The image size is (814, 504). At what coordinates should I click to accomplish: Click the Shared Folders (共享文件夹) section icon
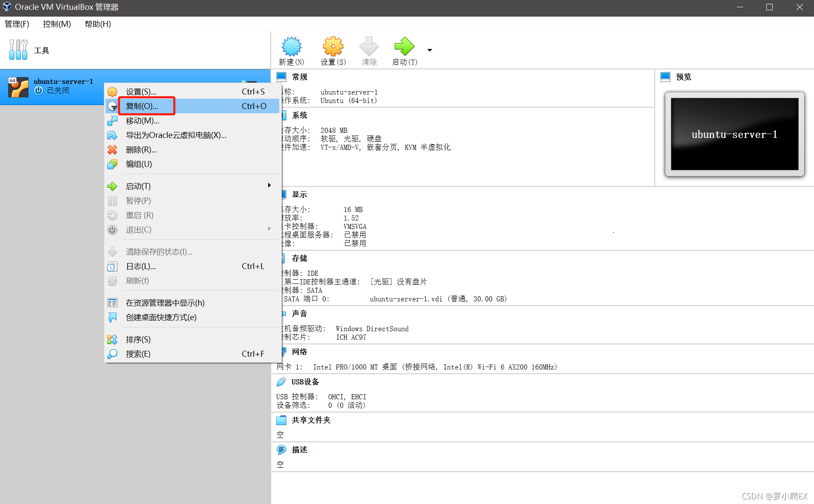click(x=281, y=421)
